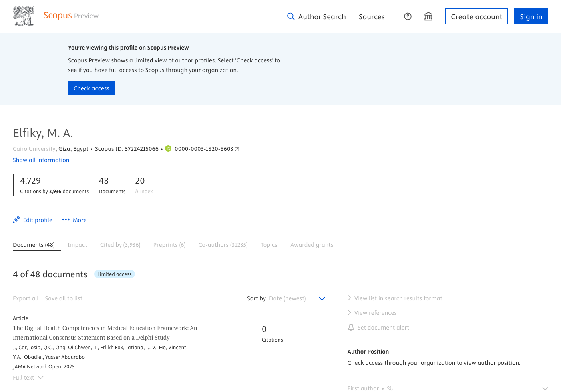Click the Scopus Preview wordmark
The image size is (561, 392).
tap(71, 16)
